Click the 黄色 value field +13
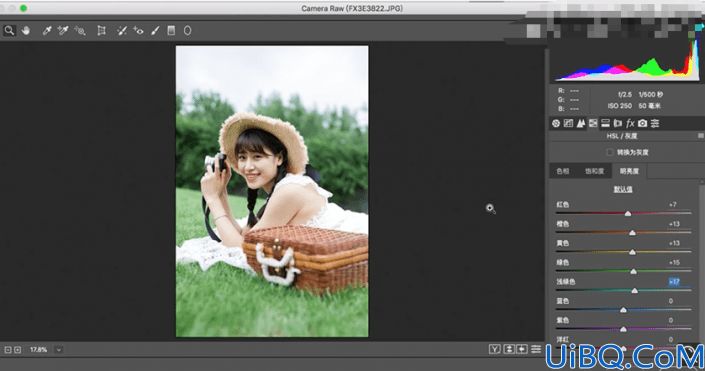This screenshot has height=371, width=705. tap(674, 243)
